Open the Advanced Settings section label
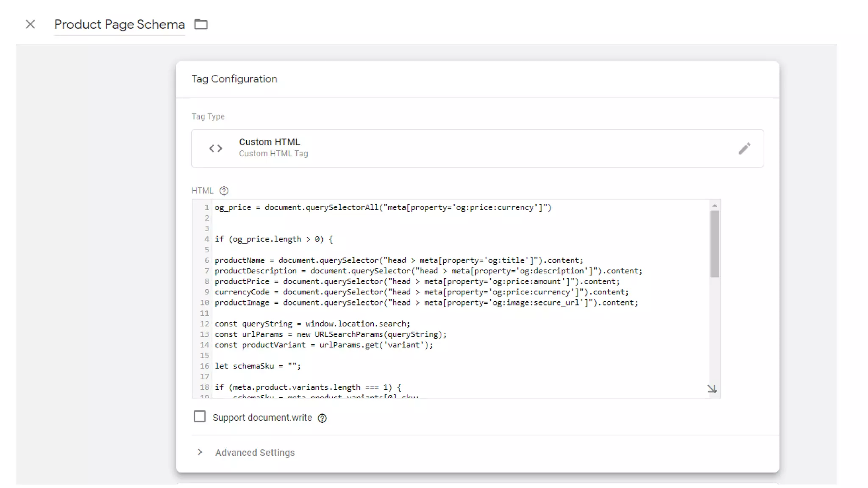Viewport: 868px width, 488px height. tap(255, 452)
